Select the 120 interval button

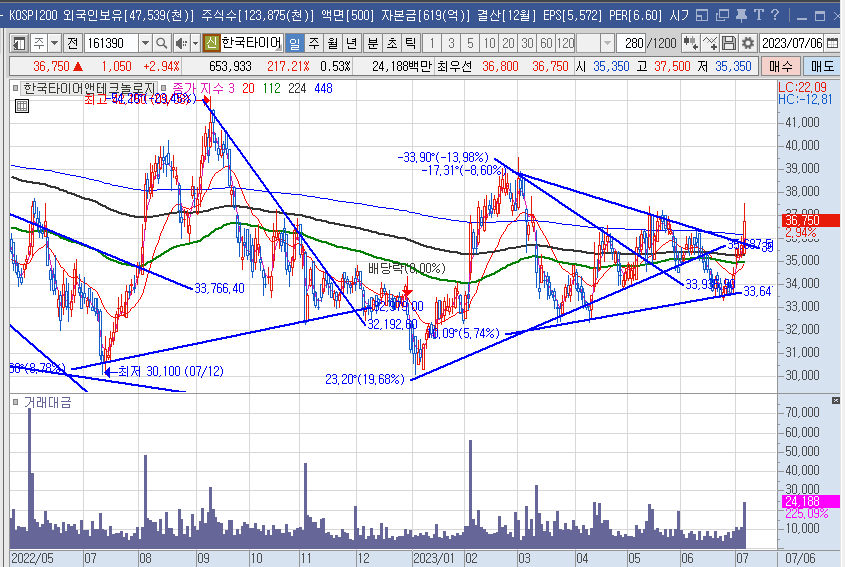tap(565, 43)
